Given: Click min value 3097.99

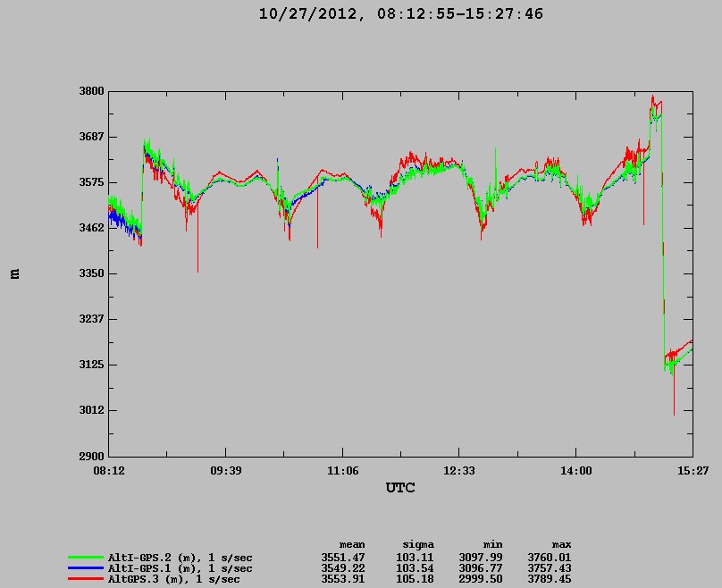Looking at the screenshot, I should coord(481,558).
